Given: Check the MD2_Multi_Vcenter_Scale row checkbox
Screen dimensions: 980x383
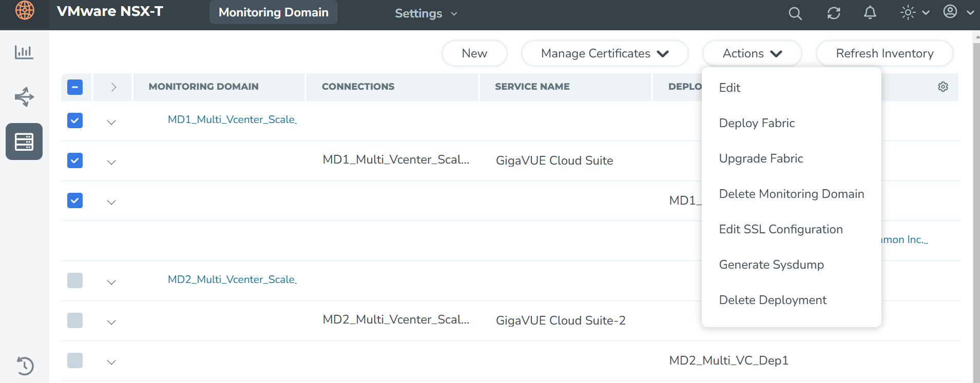Looking at the screenshot, I should click(75, 280).
